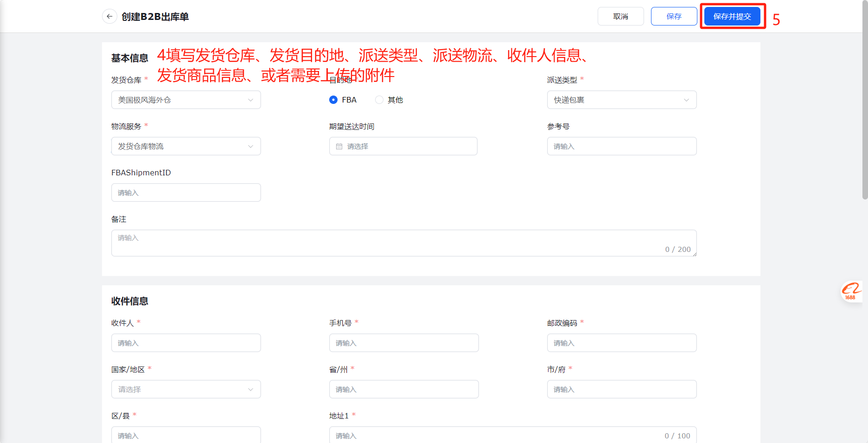Open the 发货仓库 dropdown
This screenshot has height=443, width=868.
click(x=186, y=100)
